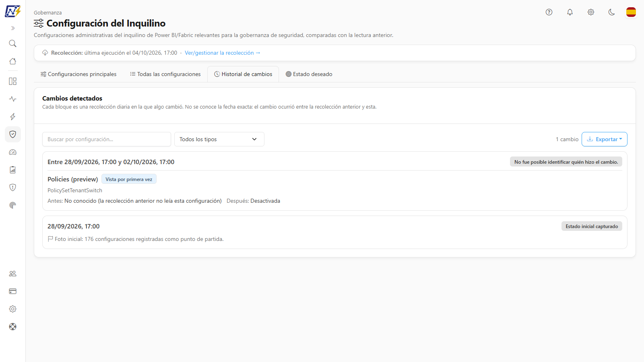The image size is (644, 362).
Task: Open the clipboard report icon in the sidebar
Action: 13,170
